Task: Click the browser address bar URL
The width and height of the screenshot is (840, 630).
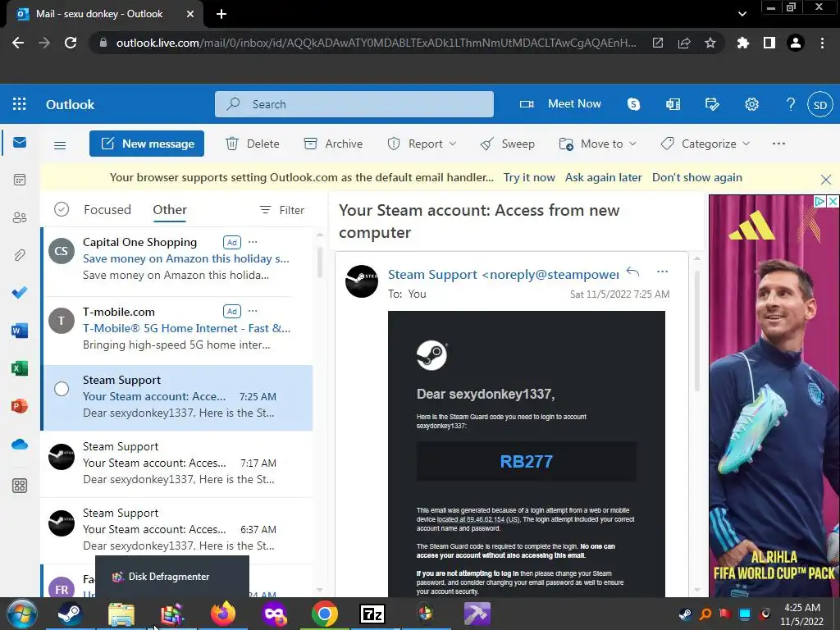Action: (x=376, y=43)
